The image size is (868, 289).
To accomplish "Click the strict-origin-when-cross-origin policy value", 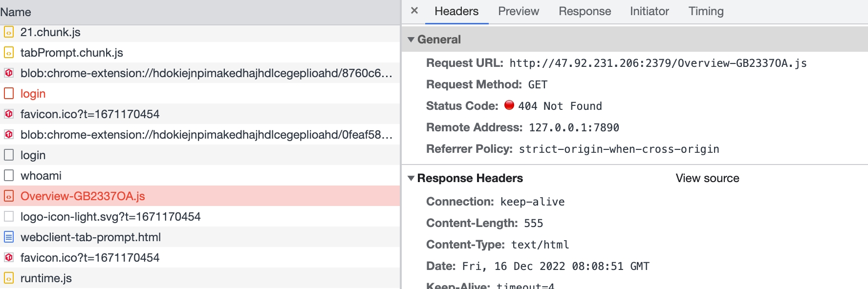I will (x=619, y=149).
